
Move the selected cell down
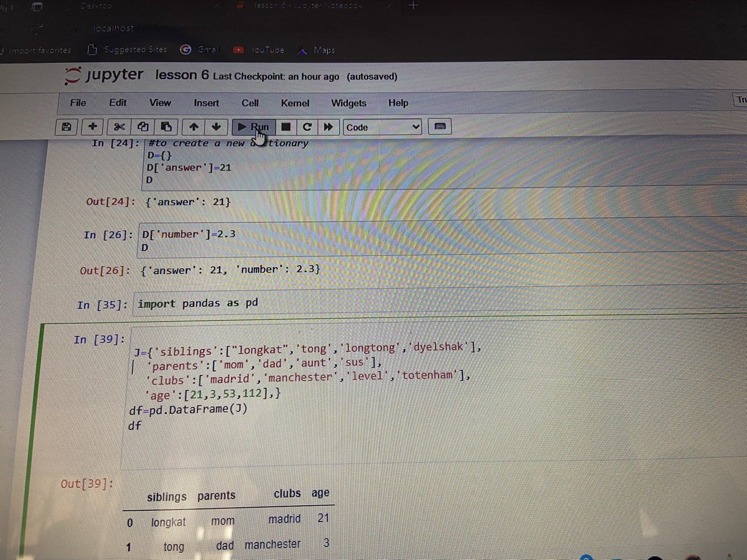coord(217,126)
